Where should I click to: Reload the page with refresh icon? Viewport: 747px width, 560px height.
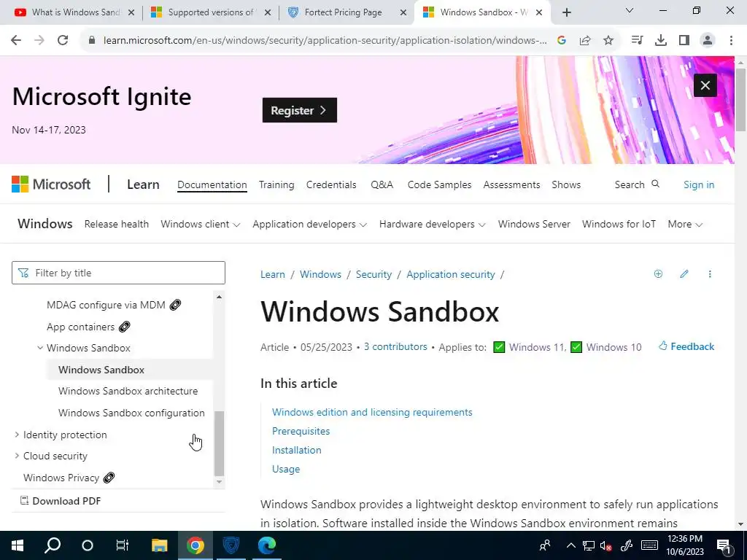point(63,41)
